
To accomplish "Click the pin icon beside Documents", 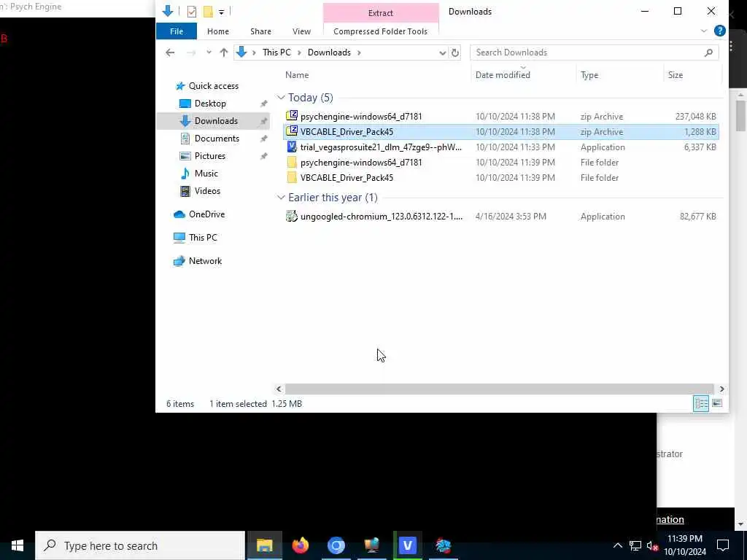I will pos(263,139).
